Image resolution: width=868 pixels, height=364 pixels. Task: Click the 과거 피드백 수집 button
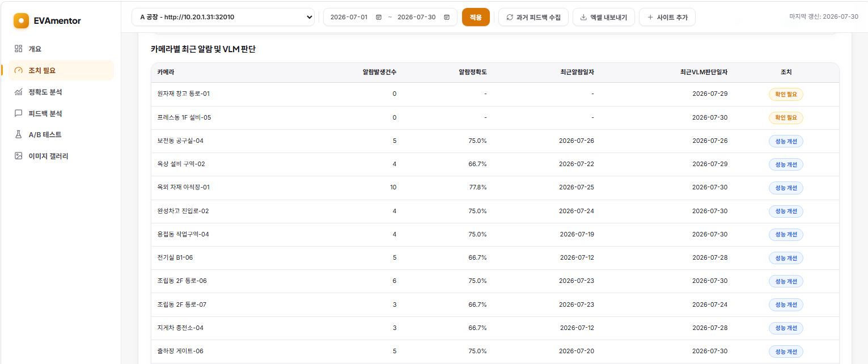tap(533, 17)
